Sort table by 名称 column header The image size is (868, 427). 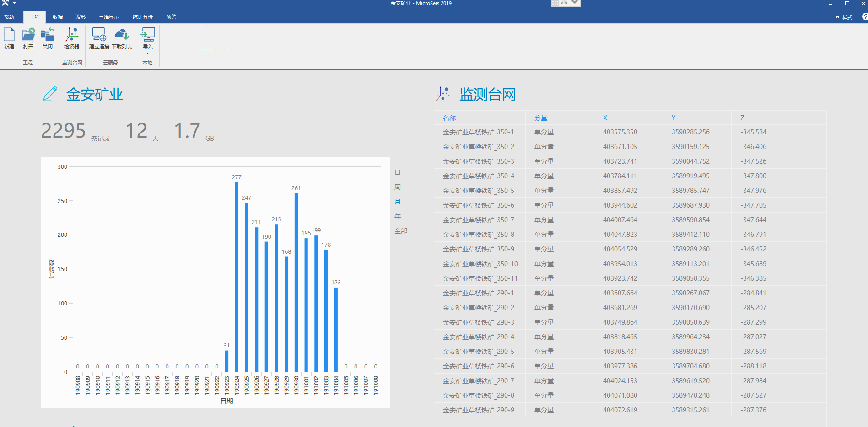(x=449, y=118)
